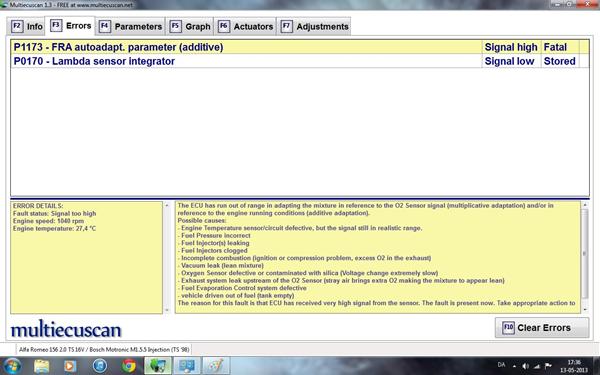The height and width of the screenshot is (375, 600).
Task: Click the 'Stored' status cell
Action: coord(560,61)
